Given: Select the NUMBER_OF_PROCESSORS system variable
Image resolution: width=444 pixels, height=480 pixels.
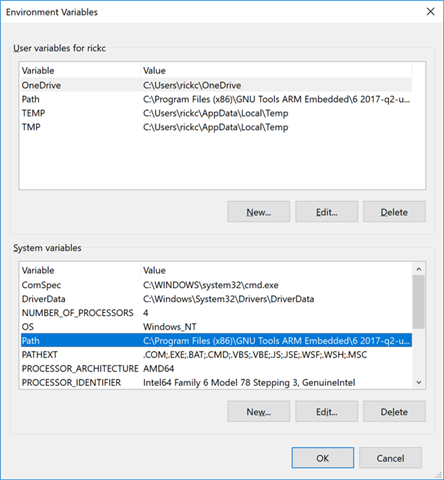Looking at the screenshot, I should (x=216, y=313).
